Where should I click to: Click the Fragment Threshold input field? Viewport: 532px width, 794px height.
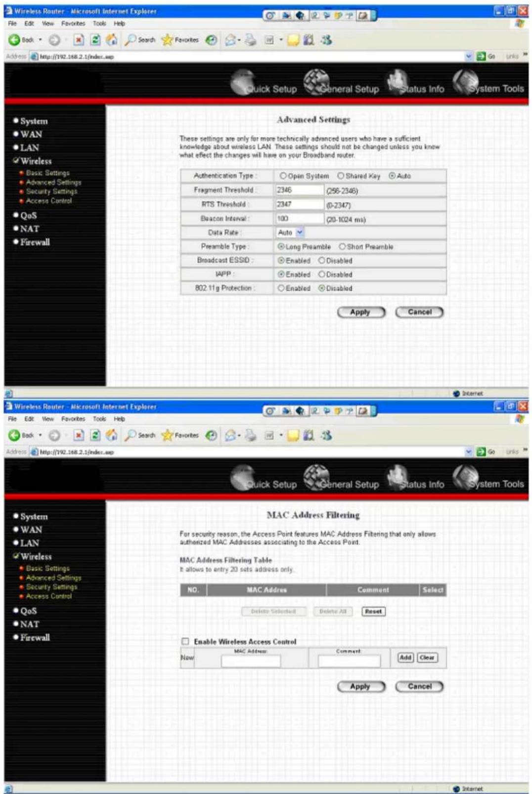point(300,190)
